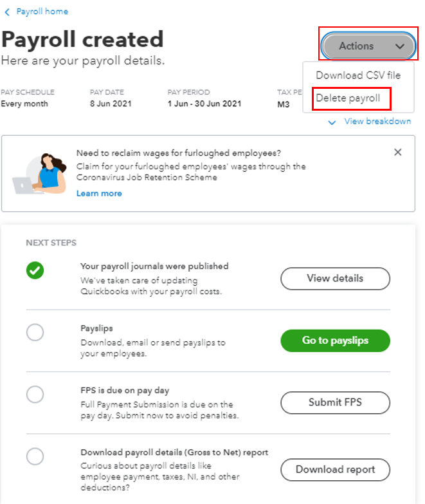
Task: Expand the View breakdown section
Action: 377,121
